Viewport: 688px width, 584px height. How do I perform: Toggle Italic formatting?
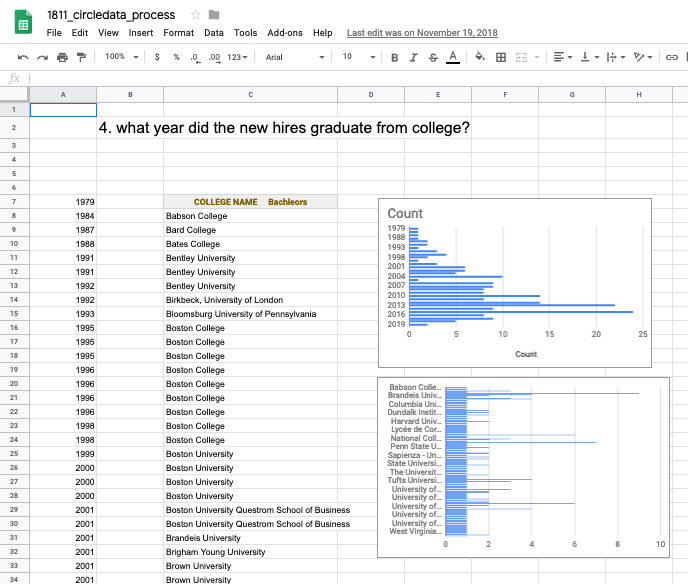pos(413,57)
